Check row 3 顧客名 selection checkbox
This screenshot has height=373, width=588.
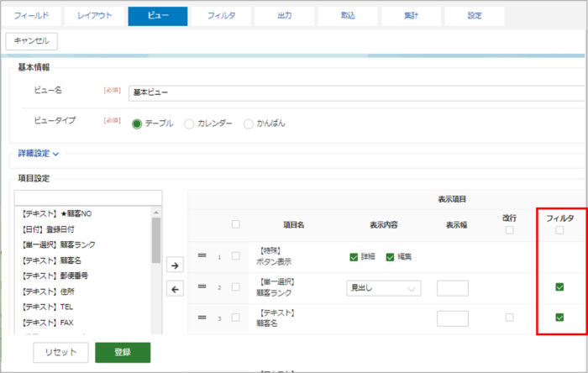(x=235, y=318)
